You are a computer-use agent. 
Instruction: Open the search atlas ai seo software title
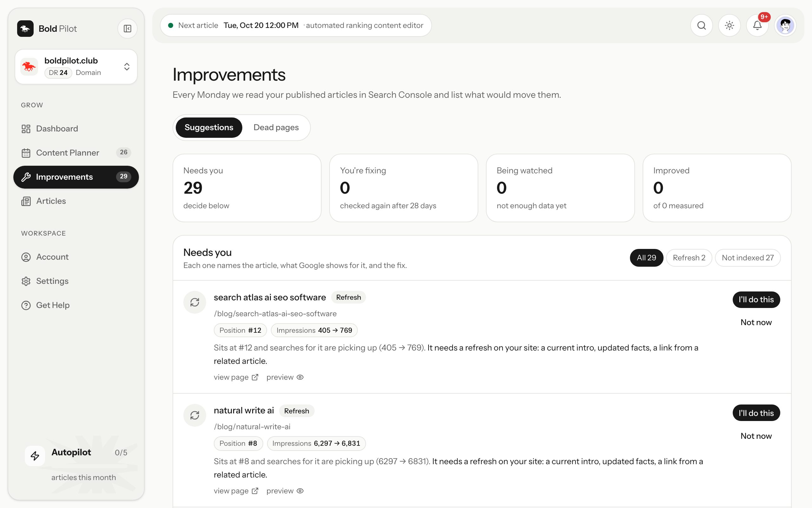[x=270, y=297]
